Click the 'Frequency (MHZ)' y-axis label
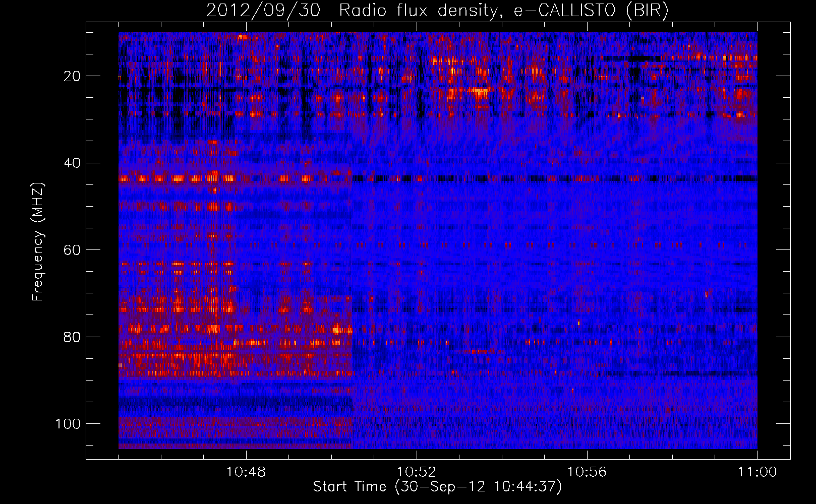Screen dimensions: 816x504 point(38,241)
